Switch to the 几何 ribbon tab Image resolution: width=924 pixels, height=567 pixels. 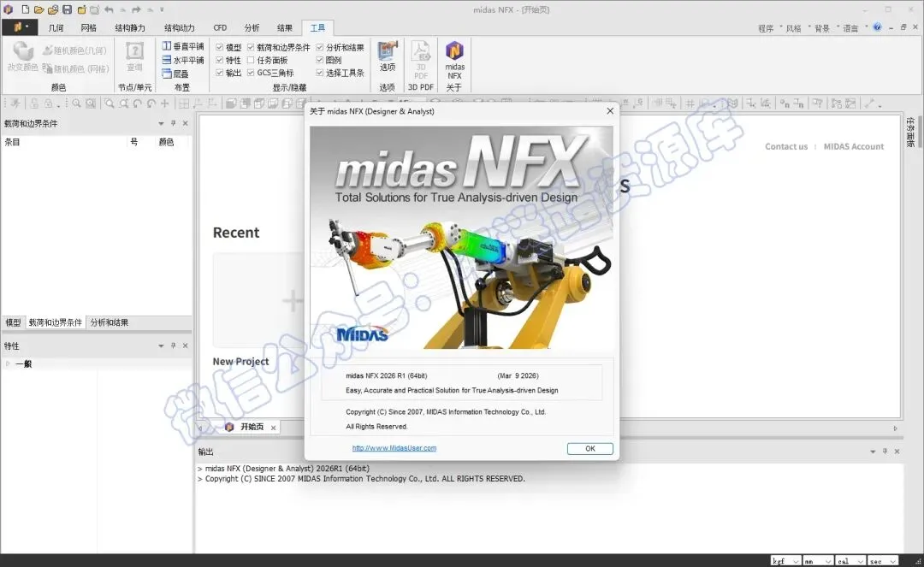tap(56, 27)
